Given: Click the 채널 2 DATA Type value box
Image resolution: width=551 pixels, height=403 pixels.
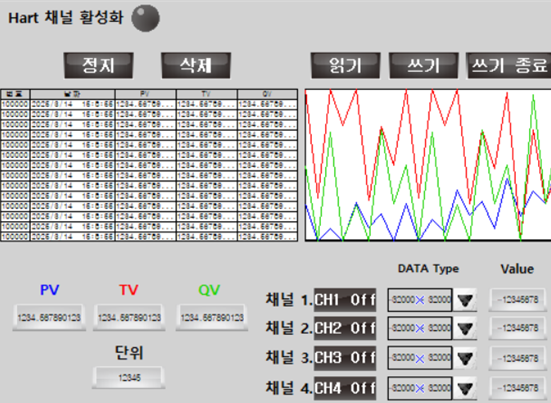Looking at the screenshot, I should tap(420, 328).
